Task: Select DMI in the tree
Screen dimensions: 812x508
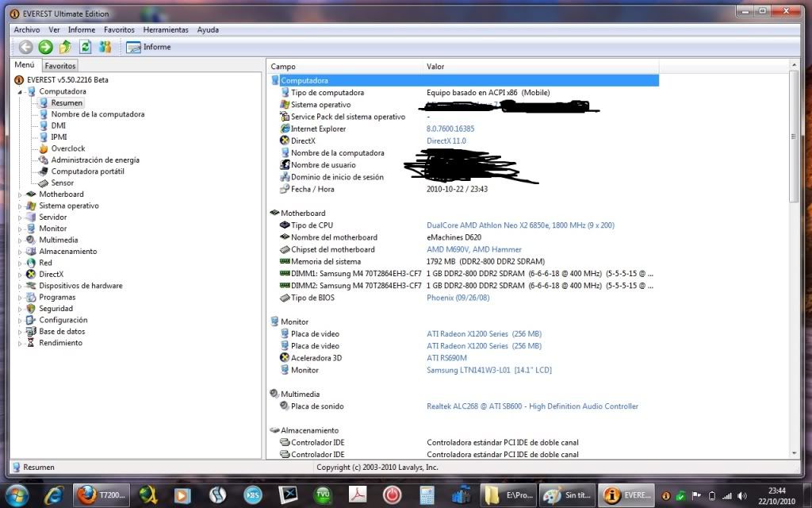Action: click(x=59, y=125)
